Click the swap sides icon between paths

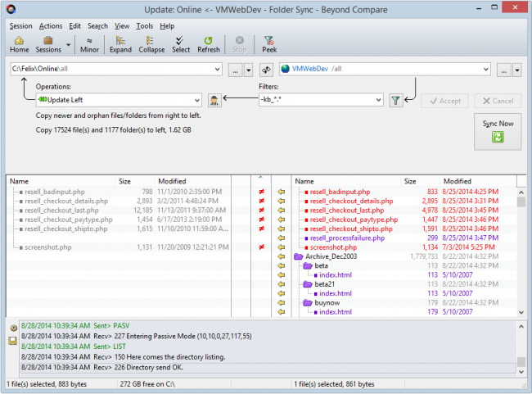point(266,70)
